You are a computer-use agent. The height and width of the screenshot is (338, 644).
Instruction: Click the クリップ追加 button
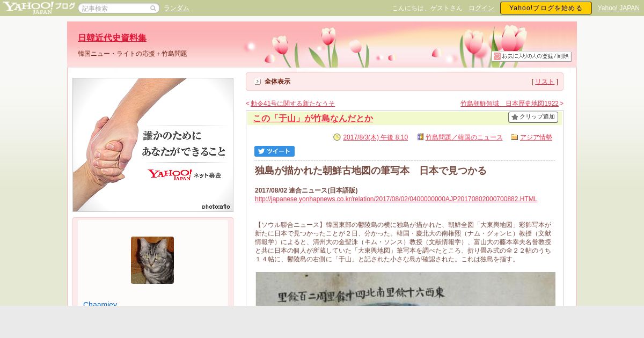[533, 117]
